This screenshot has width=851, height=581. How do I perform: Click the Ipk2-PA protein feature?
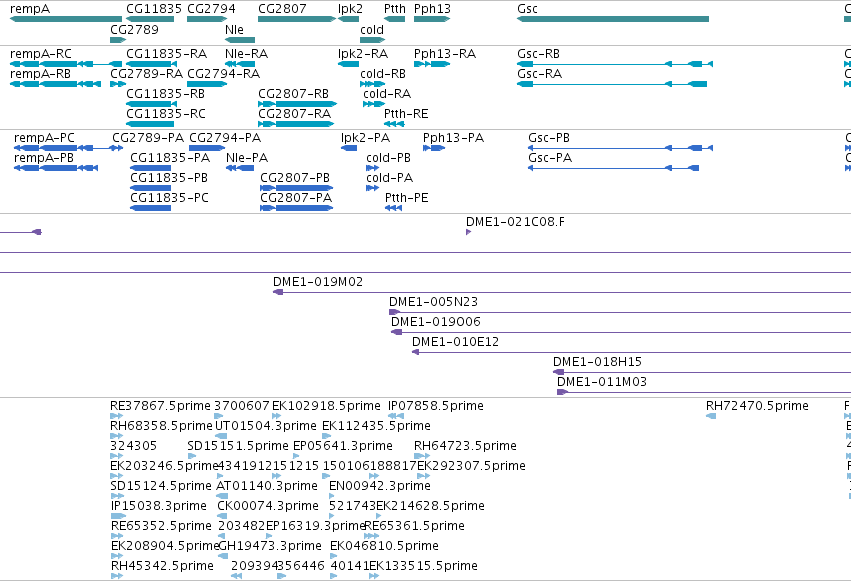click(349, 148)
